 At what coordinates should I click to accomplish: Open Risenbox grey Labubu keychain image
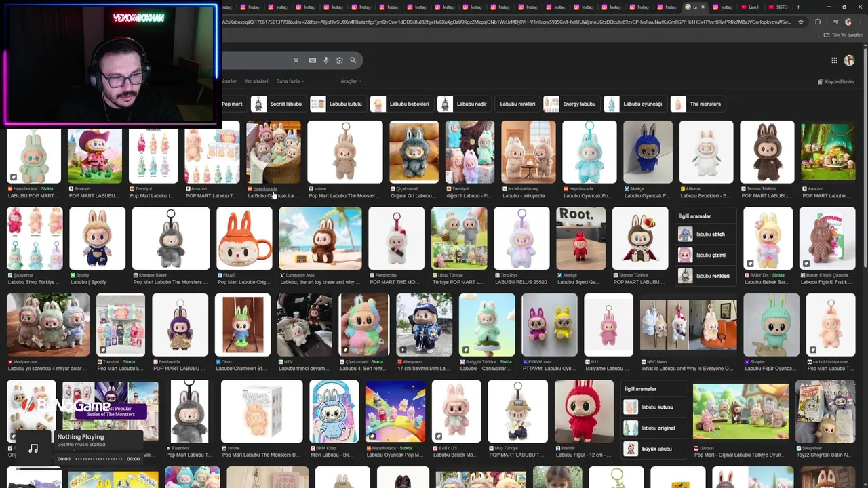point(189,411)
